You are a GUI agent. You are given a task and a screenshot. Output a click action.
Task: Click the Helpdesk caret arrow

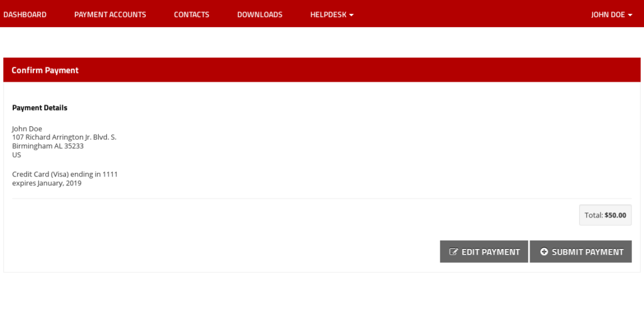click(x=351, y=15)
